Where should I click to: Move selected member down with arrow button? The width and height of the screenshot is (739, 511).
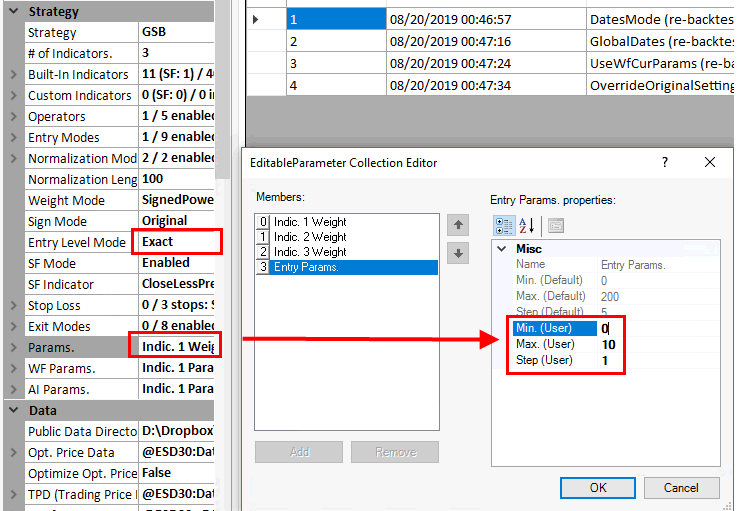458,253
